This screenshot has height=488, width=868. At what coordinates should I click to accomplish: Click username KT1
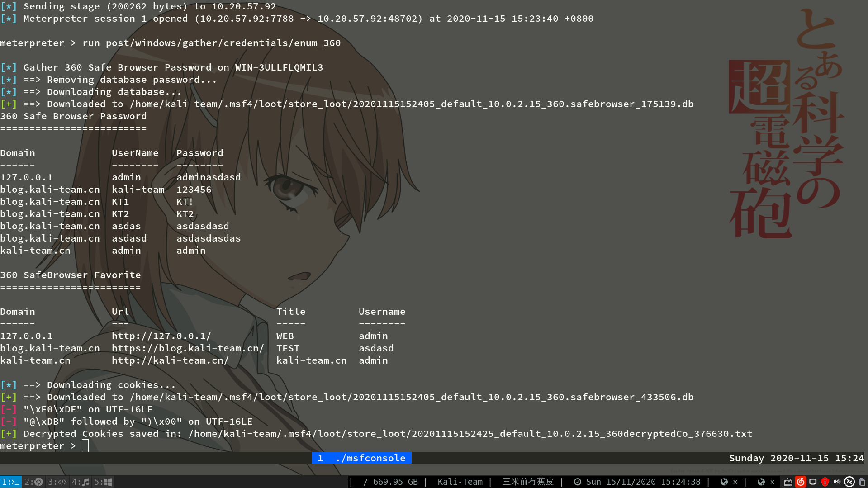120,202
